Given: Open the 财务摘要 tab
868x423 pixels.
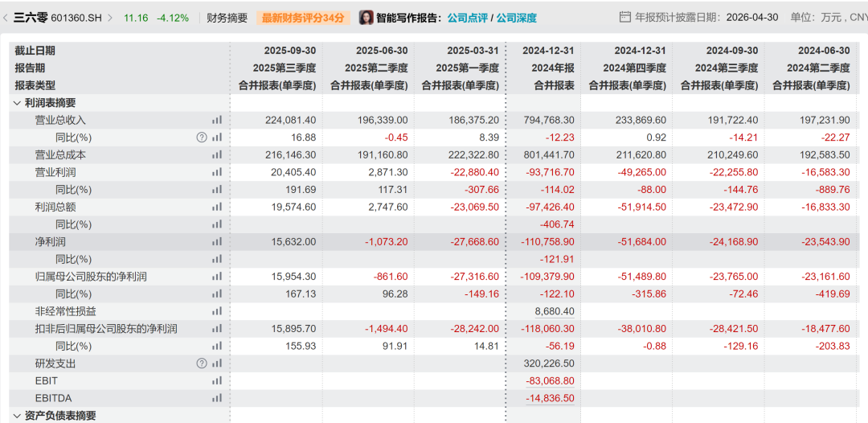Looking at the screenshot, I should (x=227, y=18).
